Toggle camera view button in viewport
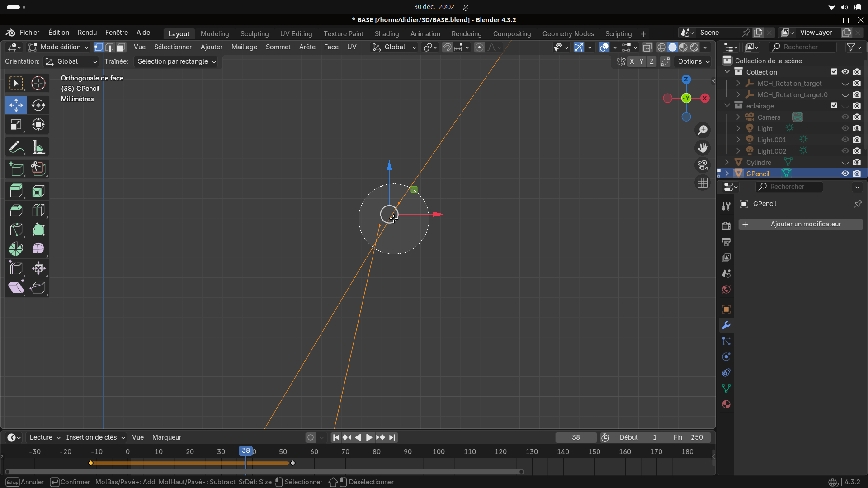868x488 pixels. [x=703, y=165]
